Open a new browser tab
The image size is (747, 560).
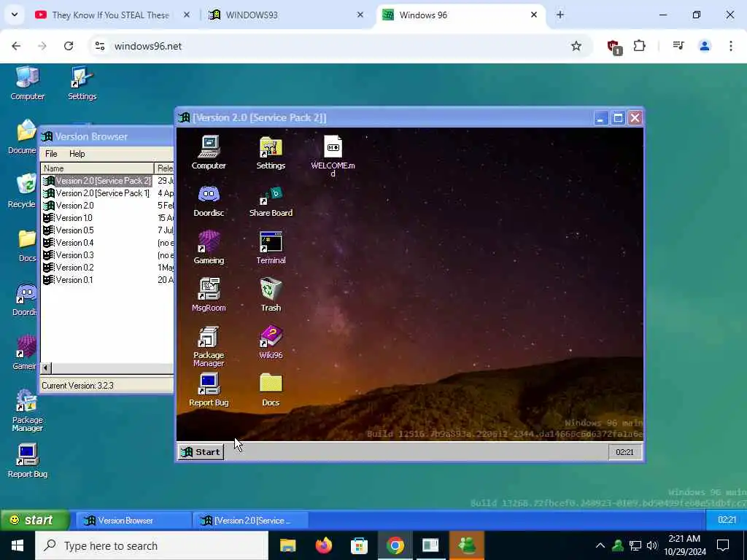point(560,15)
